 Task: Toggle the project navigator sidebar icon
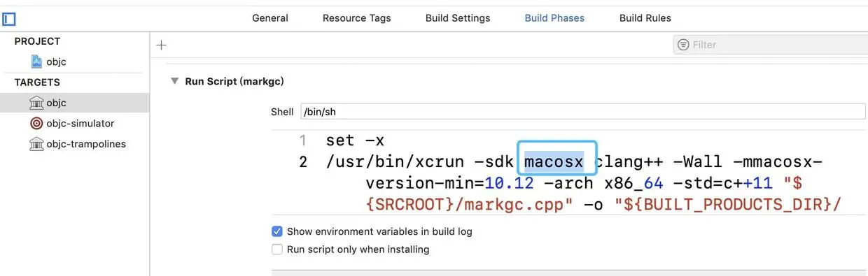click(9, 19)
